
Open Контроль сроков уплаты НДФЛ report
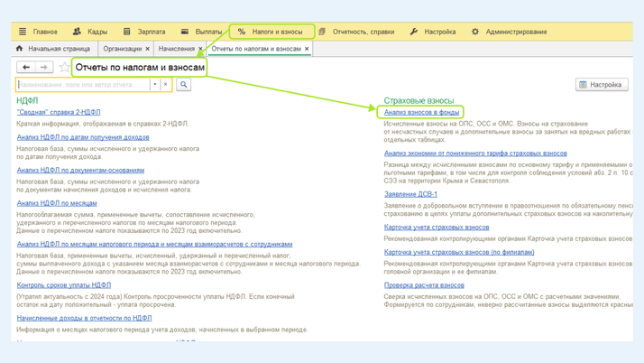point(64,284)
